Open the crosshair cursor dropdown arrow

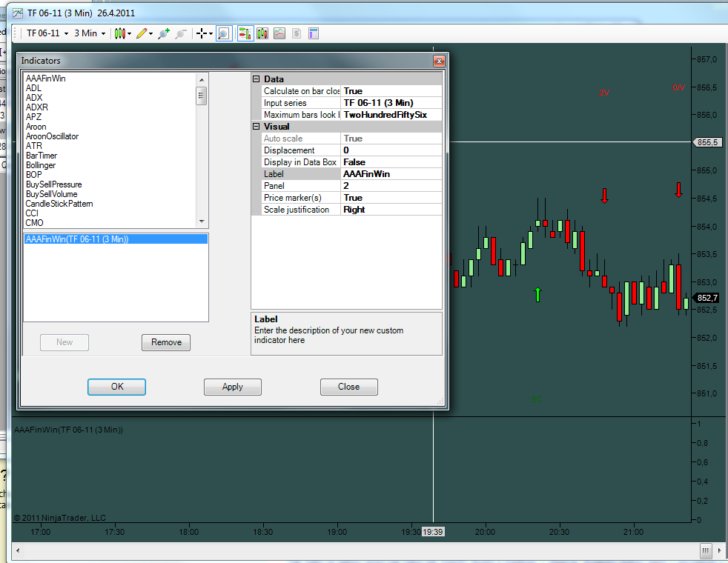(211, 34)
